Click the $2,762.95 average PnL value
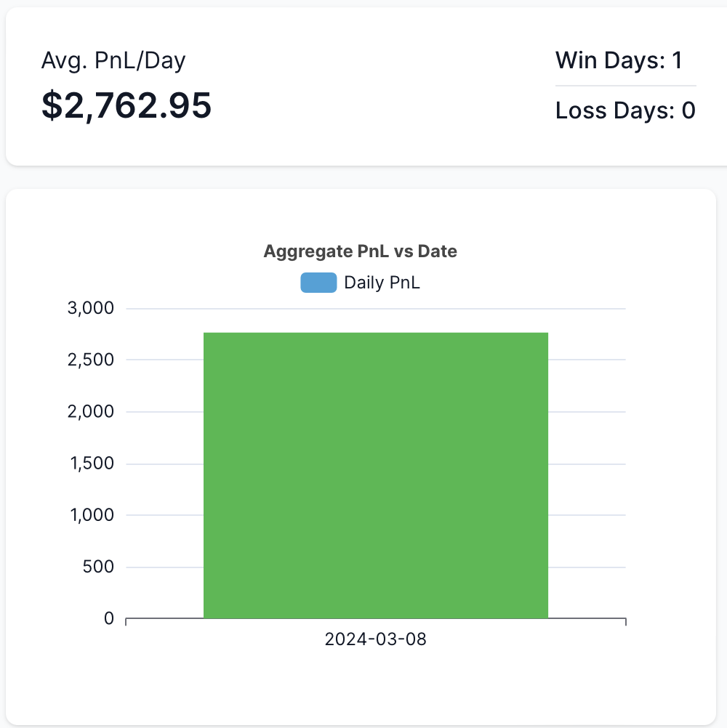 pyautogui.click(x=126, y=106)
